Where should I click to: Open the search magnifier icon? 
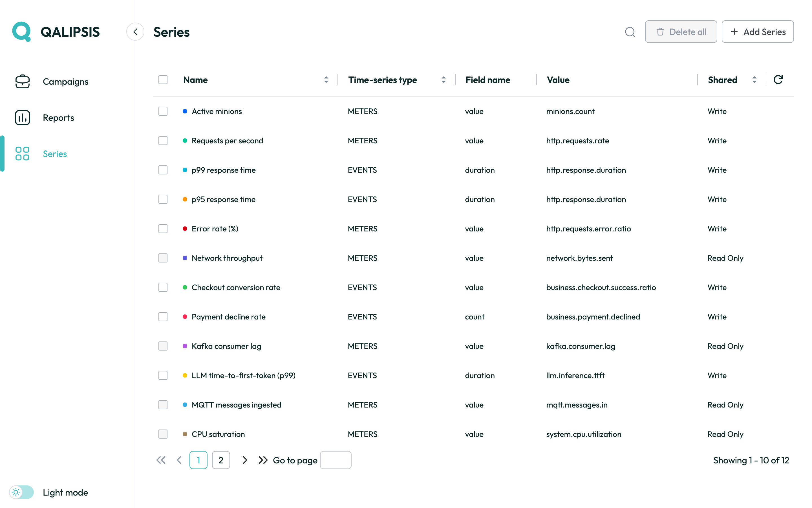point(630,32)
